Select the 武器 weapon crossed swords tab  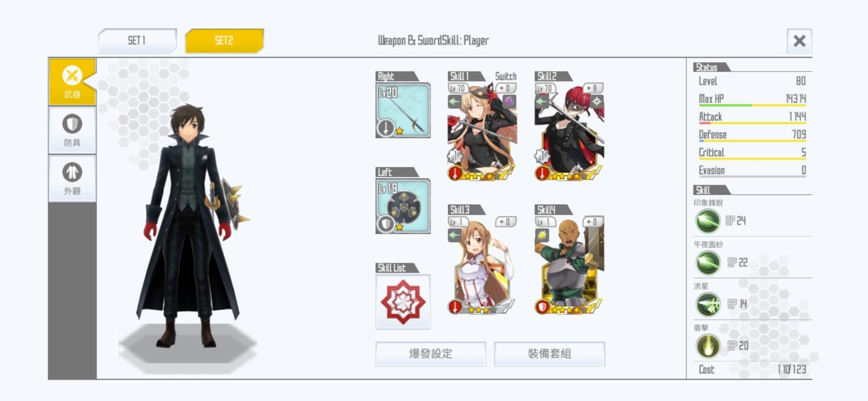click(72, 82)
